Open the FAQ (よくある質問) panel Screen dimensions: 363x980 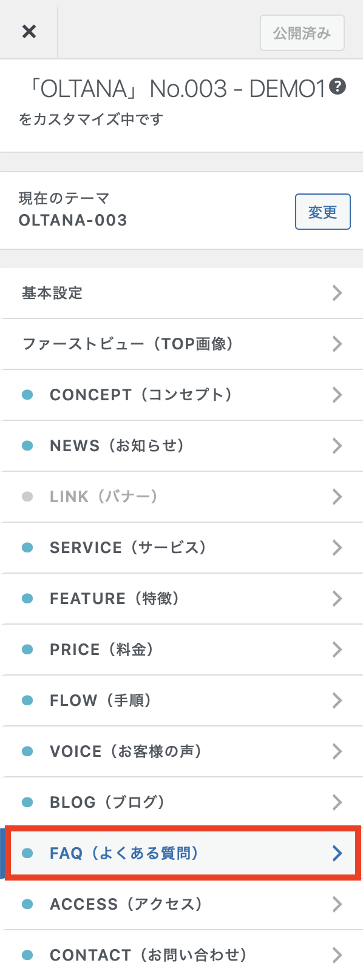coord(182,853)
